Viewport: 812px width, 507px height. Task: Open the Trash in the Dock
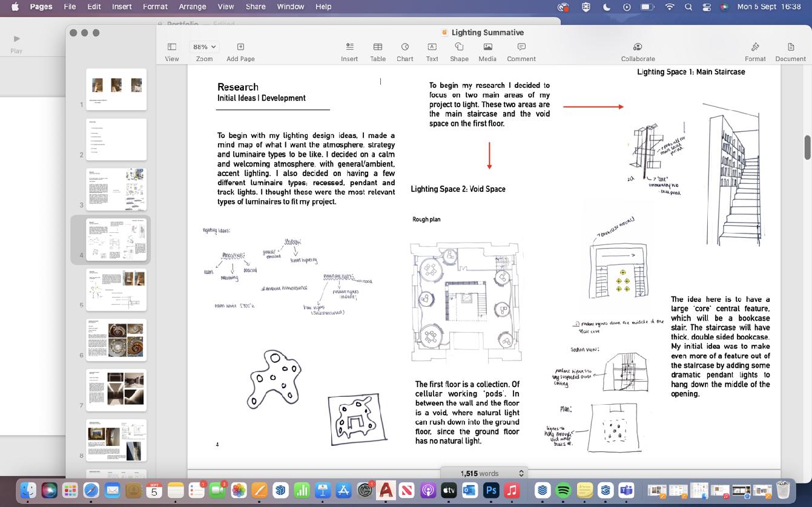click(x=783, y=490)
